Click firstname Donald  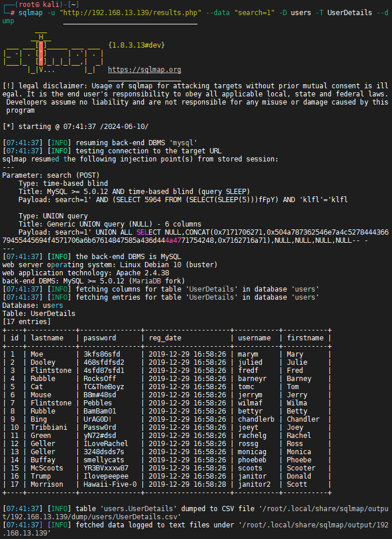[x=299, y=476]
